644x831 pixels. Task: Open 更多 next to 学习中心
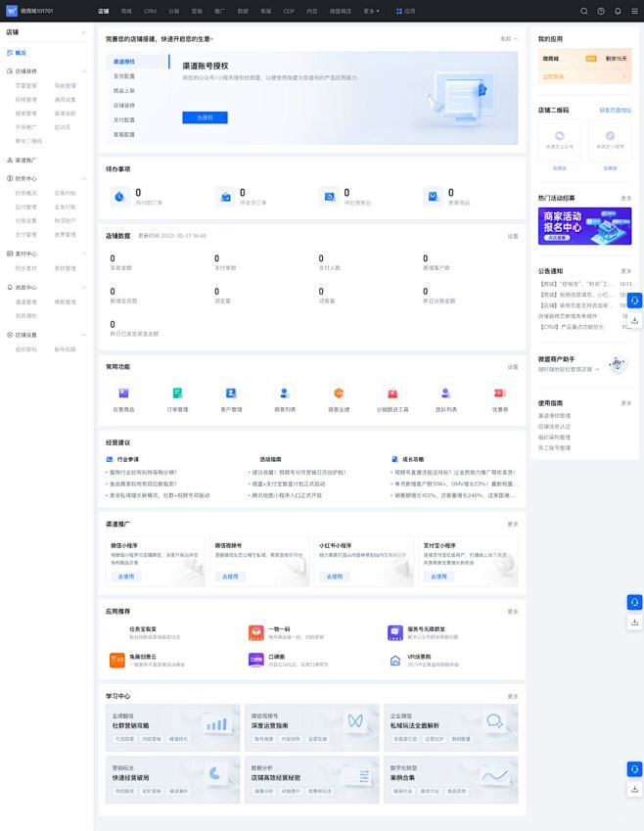(x=513, y=696)
